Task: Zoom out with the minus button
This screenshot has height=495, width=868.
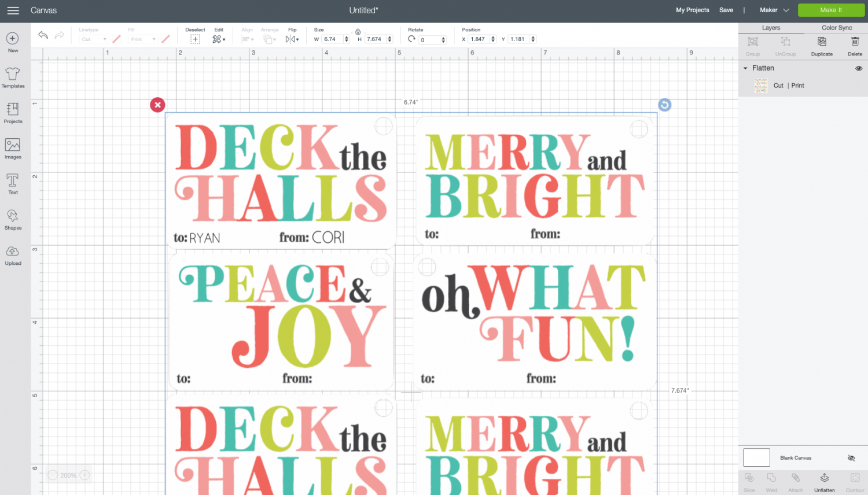Action: [x=53, y=475]
